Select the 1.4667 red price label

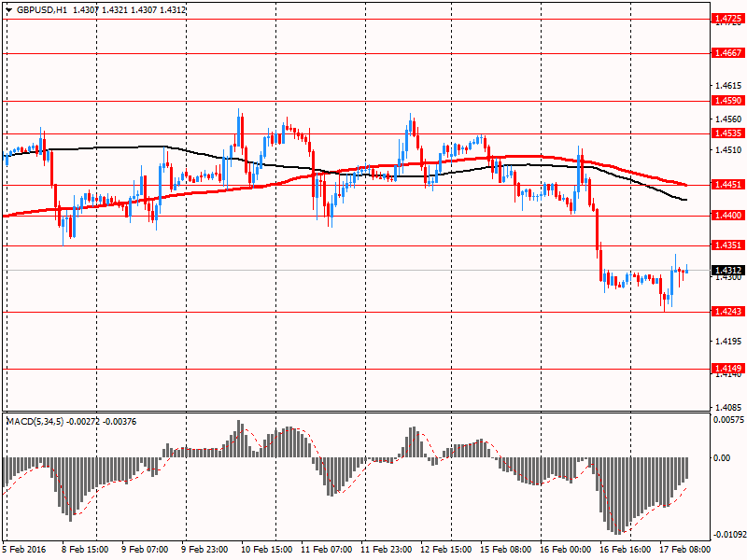726,53
